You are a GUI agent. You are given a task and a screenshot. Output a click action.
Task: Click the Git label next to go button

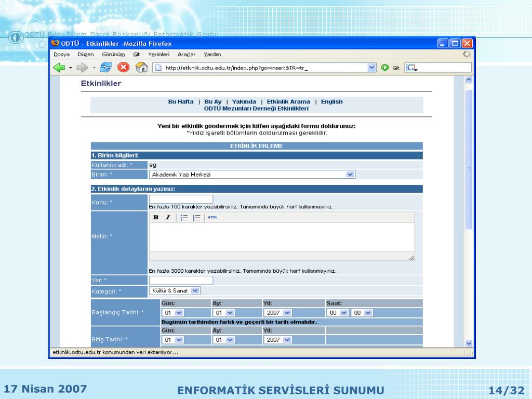(x=395, y=68)
